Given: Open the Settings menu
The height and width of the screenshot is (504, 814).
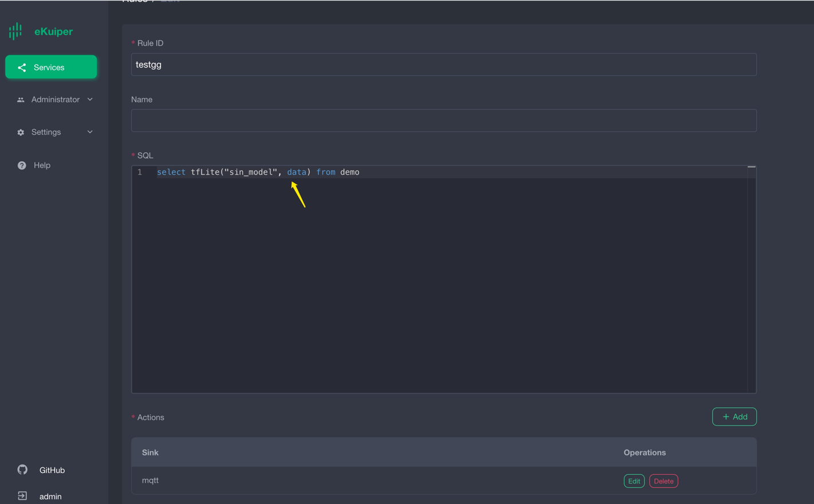Looking at the screenshot, I should (54, 132).
